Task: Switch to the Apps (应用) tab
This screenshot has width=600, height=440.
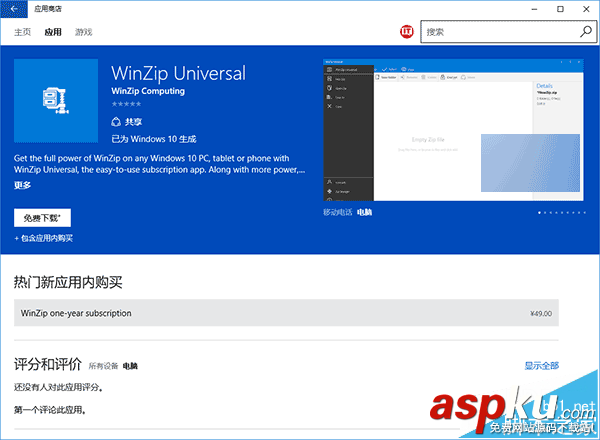Action: click(x=53, y=32)
